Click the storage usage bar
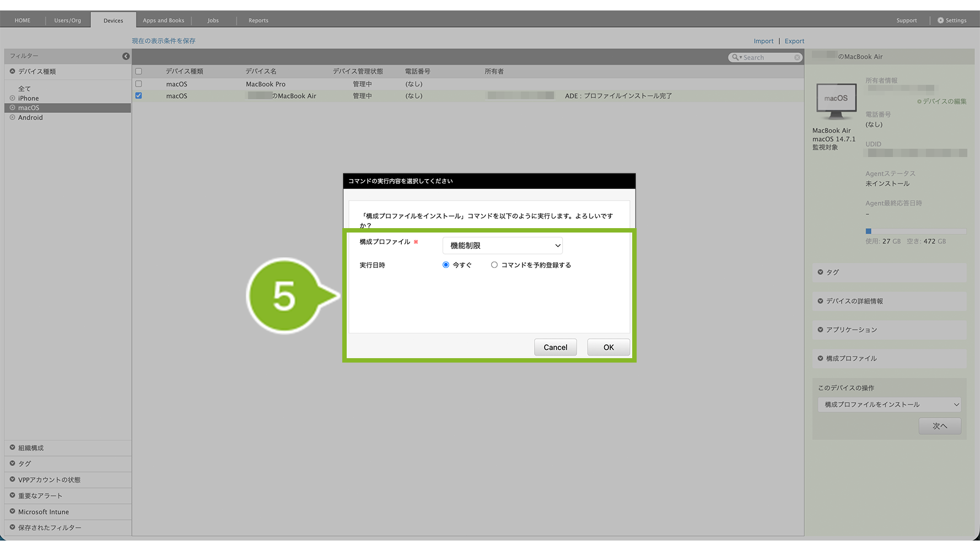The width and height of the screenshot is (980, 551). pos(916,231)
